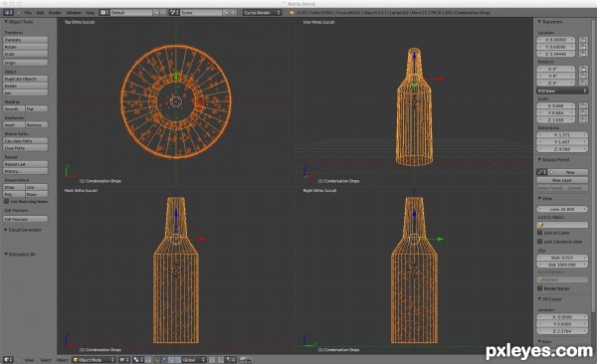Click the Lens 35.000 value field
Image resolution: width=597 pixels, height=364 pixels.
coord(562,209)
